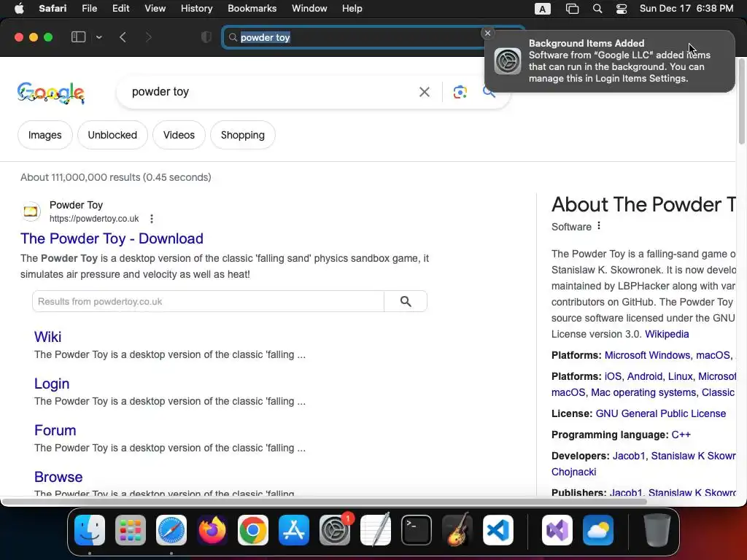Open knowledge panel Software options menu
Screen dimensions: 747x560
[599, 226]
